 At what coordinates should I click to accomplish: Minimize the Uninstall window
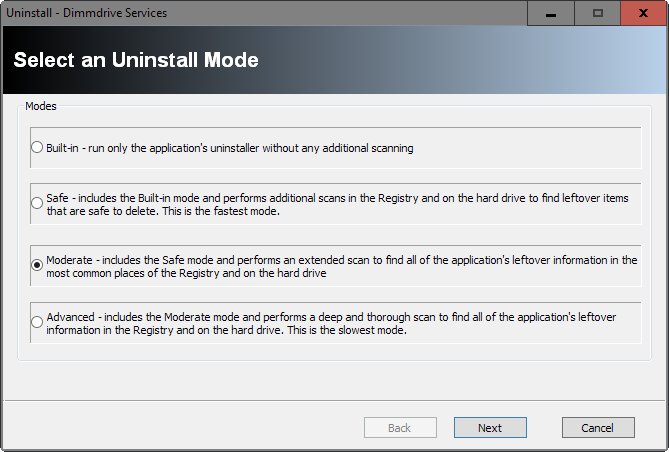point(552,13)
